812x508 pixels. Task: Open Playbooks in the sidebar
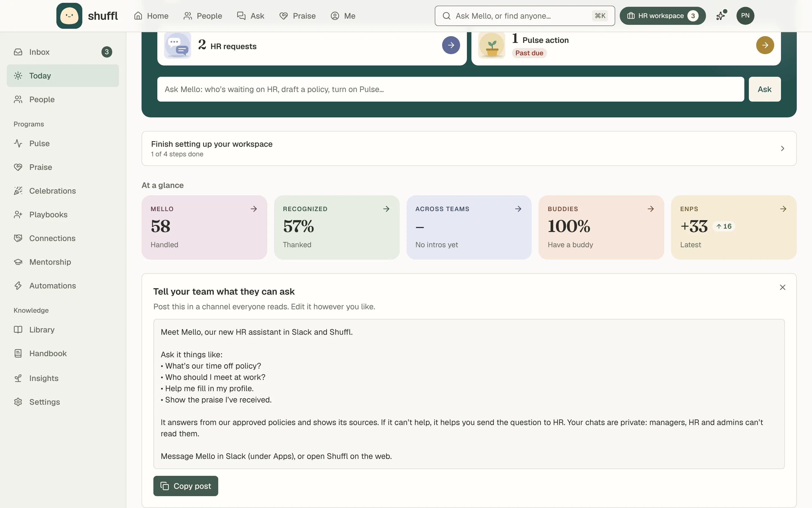click(x=63, y=215)
